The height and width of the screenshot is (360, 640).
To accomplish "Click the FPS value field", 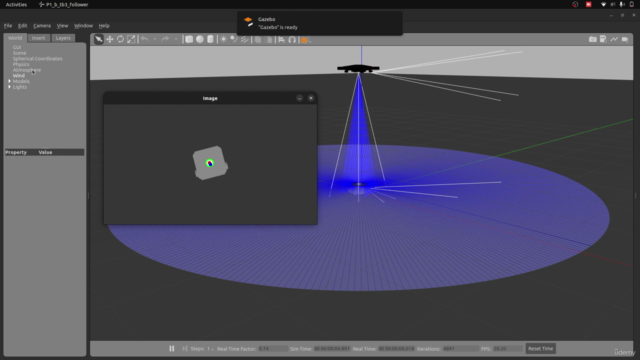I will pyautogui.click(x=507, y=349).
